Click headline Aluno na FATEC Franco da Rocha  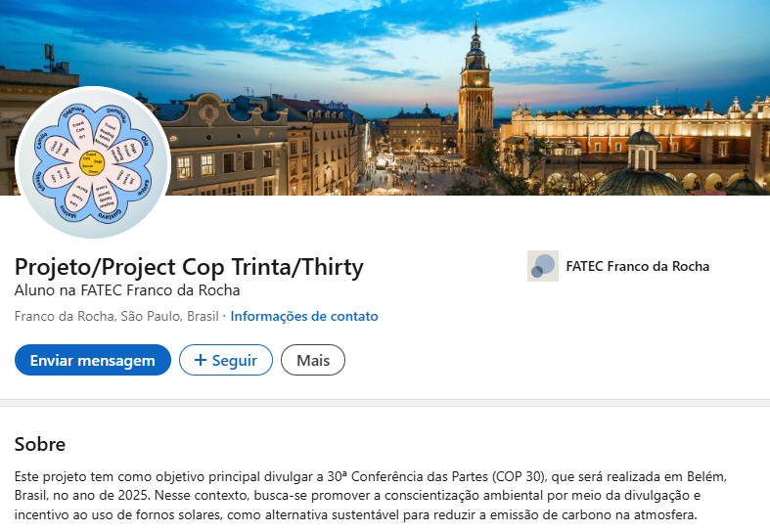click(x=127, y=290)
